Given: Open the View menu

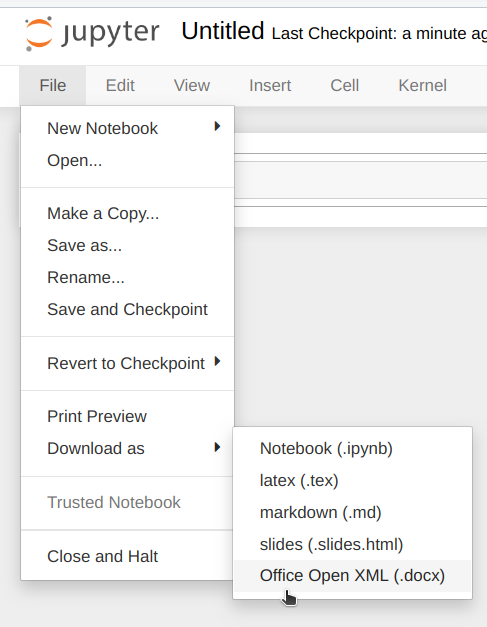Looking at the screenshot, I should tap(192, 85).
